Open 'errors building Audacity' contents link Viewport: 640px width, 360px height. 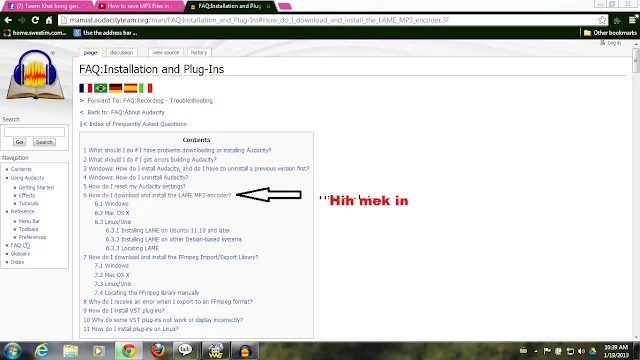(x=150, y=160)
